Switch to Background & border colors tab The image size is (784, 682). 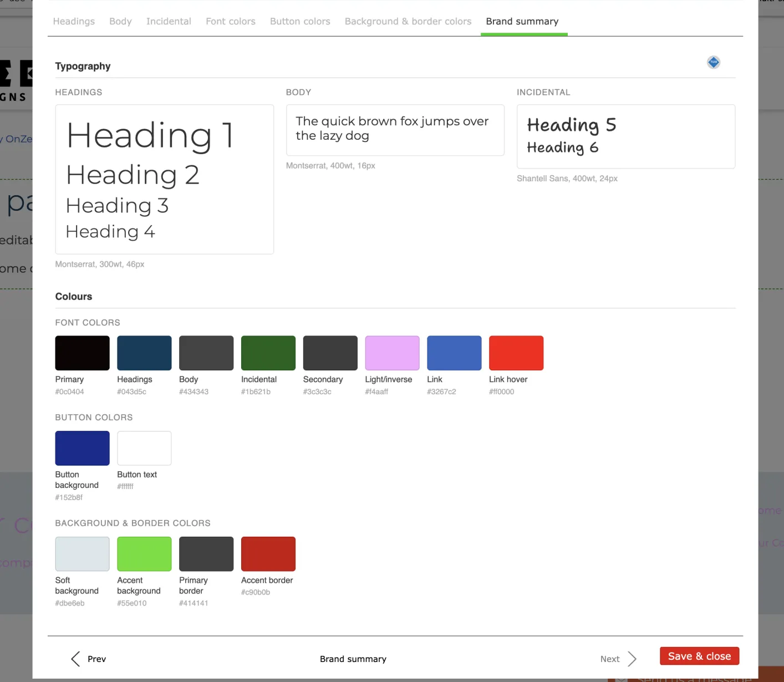pos(408,21)
